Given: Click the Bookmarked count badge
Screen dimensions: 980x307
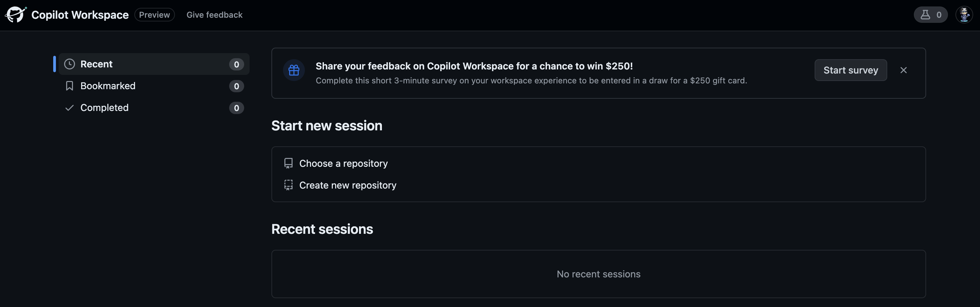Looking at the screenshot, I should (x=236, y=86).
